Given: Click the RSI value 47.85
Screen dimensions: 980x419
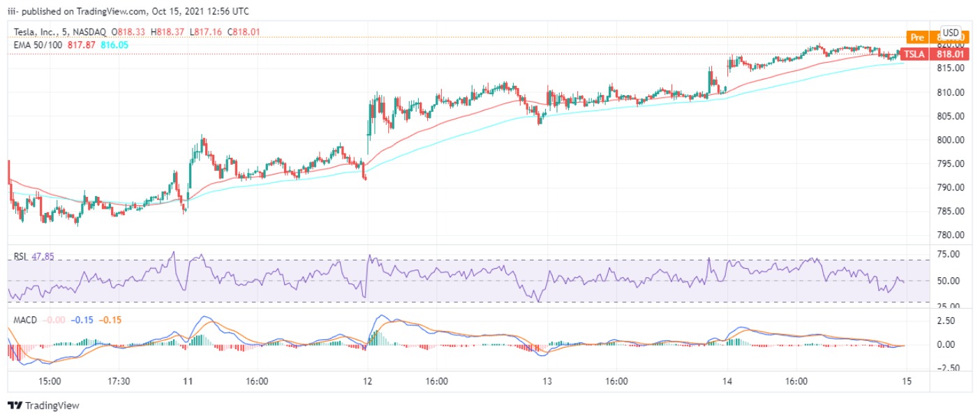Looking at the screenshot, I should pos(43,257).
